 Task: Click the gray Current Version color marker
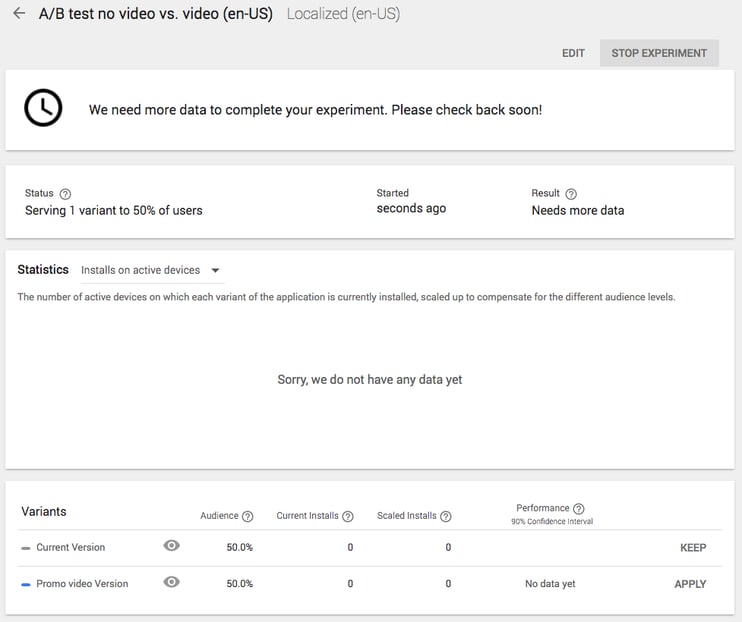[x=26, y=548]
